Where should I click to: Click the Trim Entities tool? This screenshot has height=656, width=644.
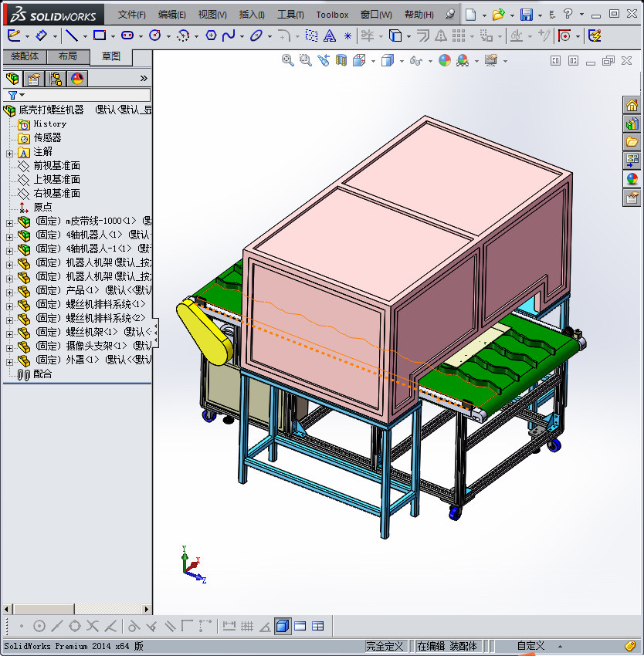tap(368, 36)
